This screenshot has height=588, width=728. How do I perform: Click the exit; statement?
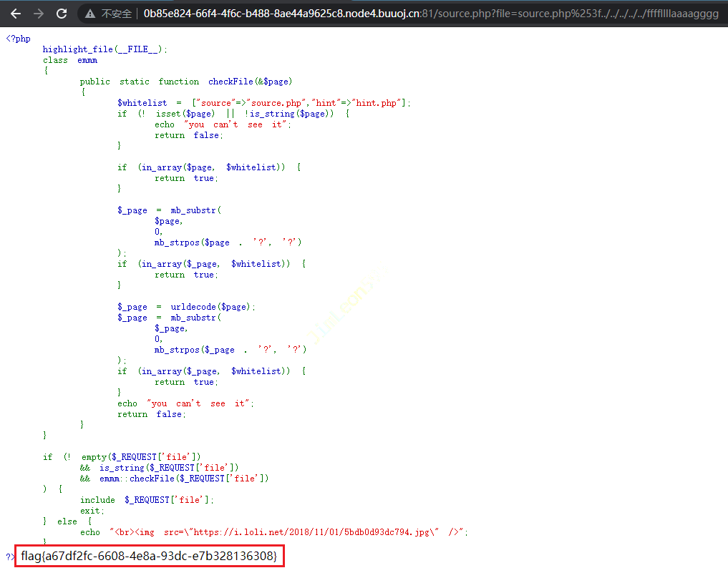[x=92, y=511]
